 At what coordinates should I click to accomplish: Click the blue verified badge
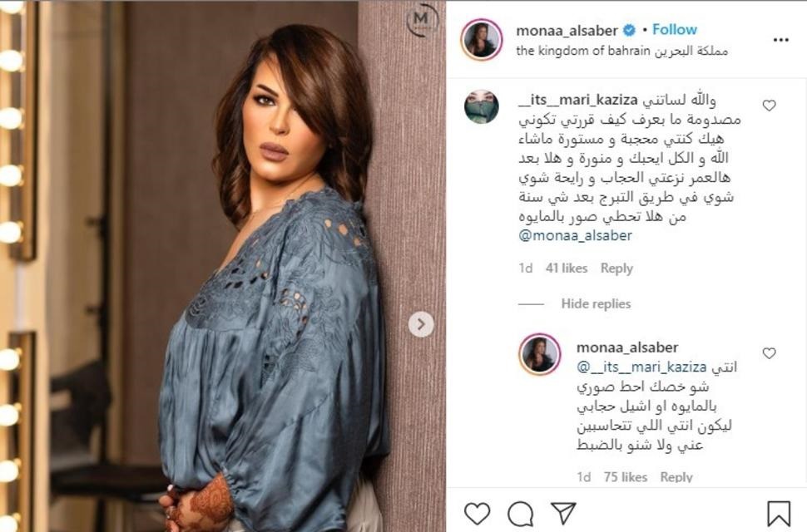629,31
